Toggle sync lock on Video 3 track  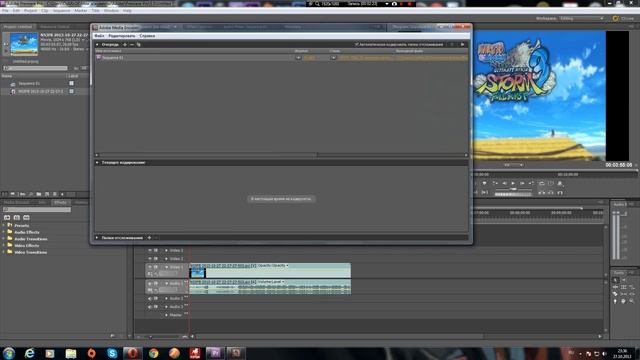pyautogui.click(x=156, y=250)
